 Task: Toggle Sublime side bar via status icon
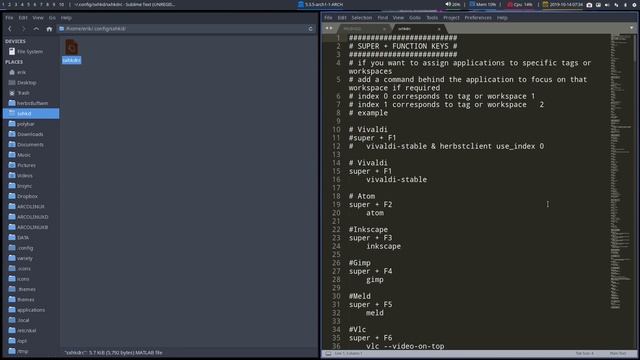328,354
